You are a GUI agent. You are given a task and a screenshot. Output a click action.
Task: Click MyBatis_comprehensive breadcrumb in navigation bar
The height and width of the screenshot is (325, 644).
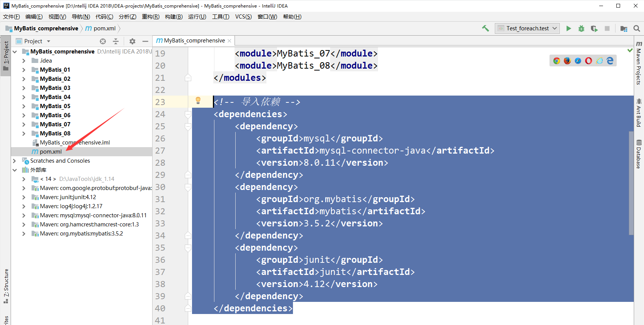46,28
